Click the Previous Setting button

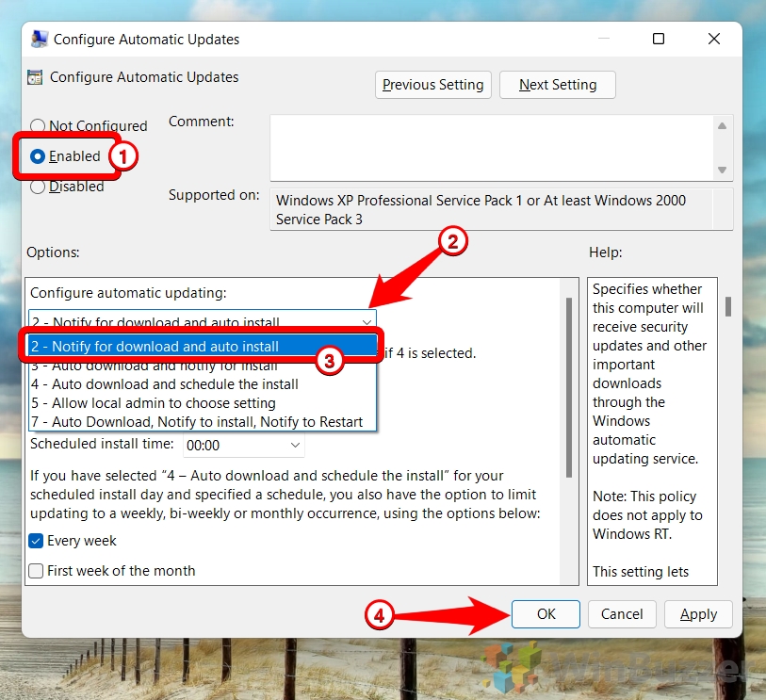pyautogui.click(x=432, y=85)
